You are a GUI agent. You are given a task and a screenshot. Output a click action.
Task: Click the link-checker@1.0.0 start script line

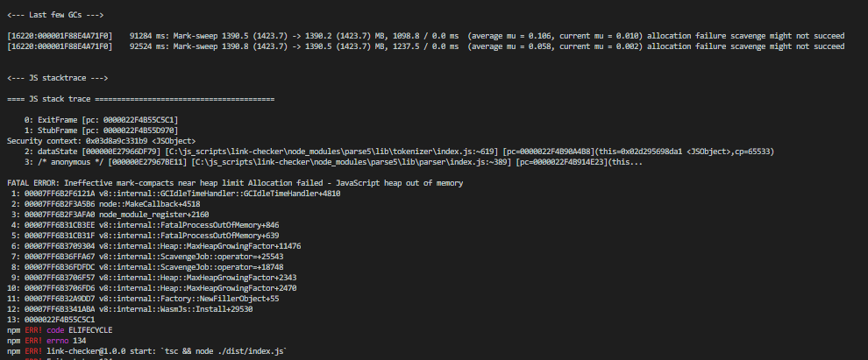click(x=147, y=351)
